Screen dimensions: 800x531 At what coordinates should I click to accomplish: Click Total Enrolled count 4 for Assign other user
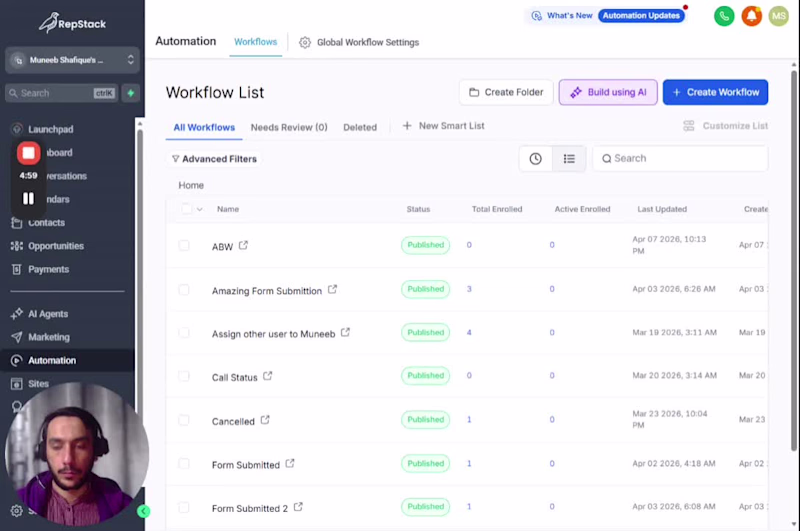tap(469, 333)
